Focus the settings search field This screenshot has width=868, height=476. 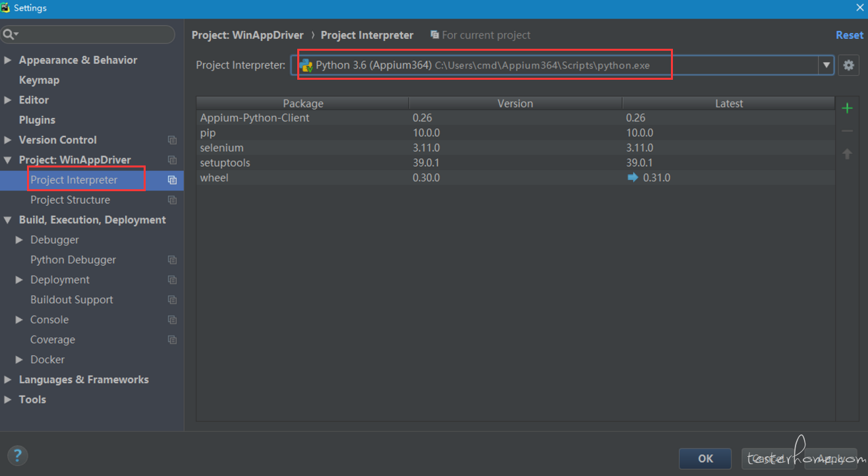pyautogui.click(x=92, y=34)
